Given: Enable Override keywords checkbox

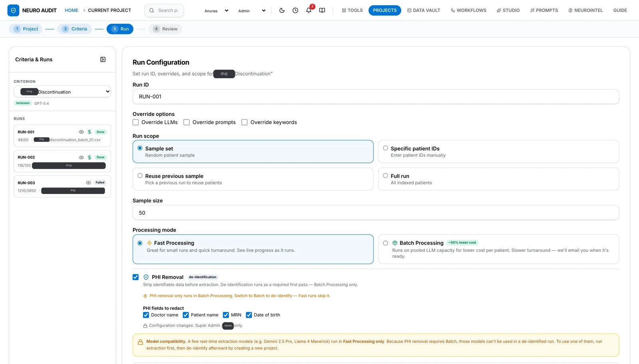Looking at the screenshot, I should tap(244, 122).
